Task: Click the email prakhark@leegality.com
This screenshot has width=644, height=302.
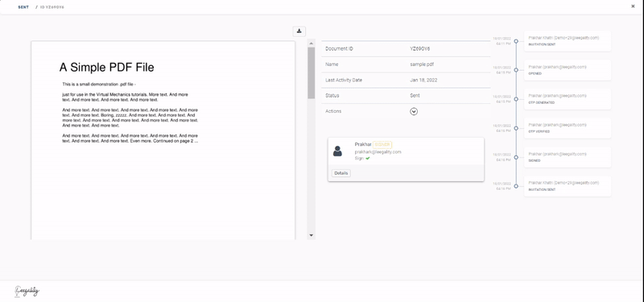Action: [x=378, y=152]
